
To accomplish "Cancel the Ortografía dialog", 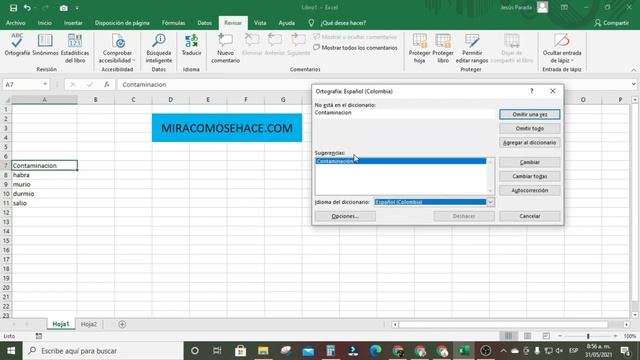I will point(530,216).
